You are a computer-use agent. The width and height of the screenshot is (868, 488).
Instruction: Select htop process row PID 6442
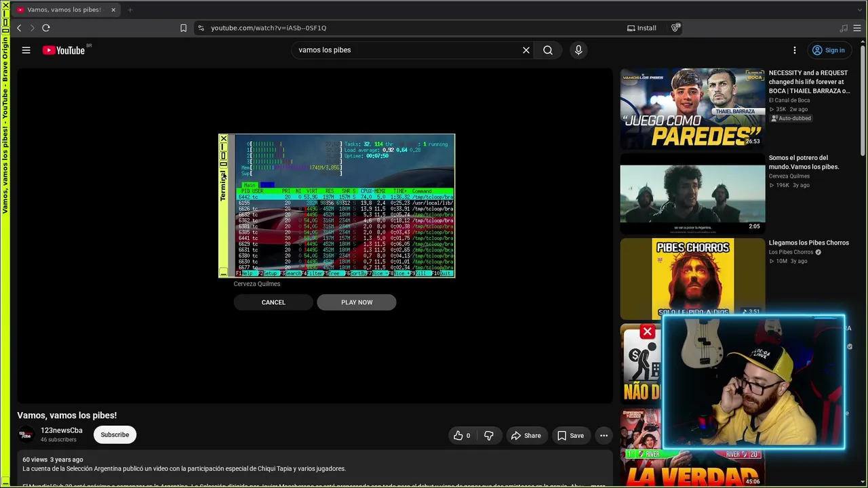click(345, 197)
